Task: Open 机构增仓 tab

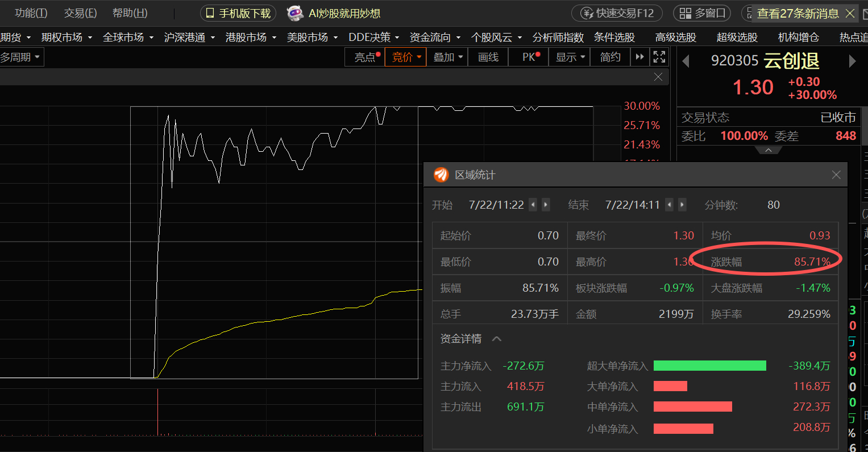Action: tap(799, 38)
